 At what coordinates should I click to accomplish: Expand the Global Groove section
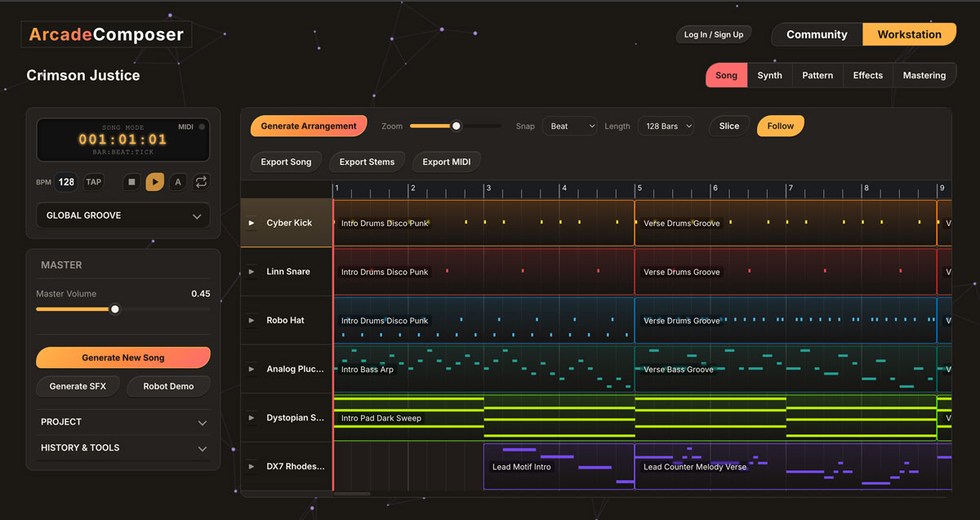(123, 216)
